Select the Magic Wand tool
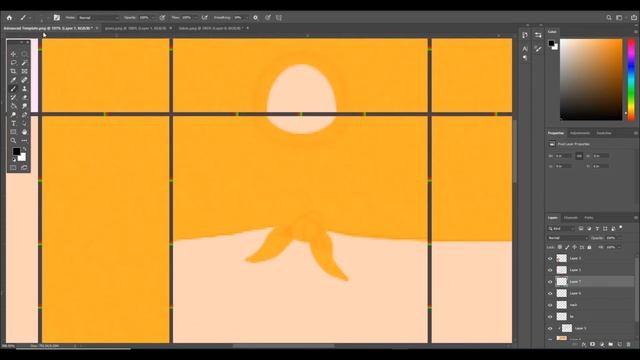The width and height of the screenshot is (640, 360). click(24, 62)
